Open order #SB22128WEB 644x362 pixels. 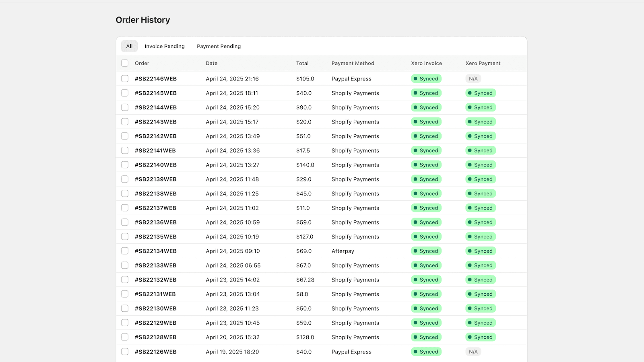pos(156,337)
